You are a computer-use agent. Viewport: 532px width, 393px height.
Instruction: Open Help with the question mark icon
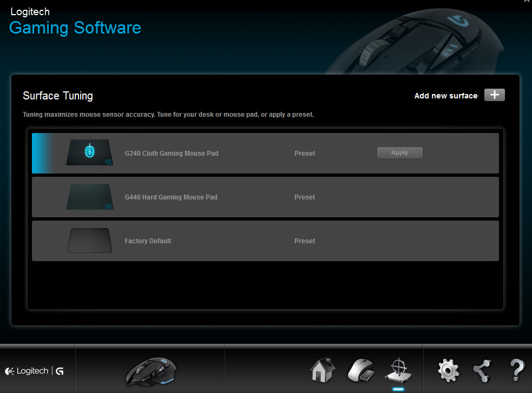pyautogui.click(x=517, y=370)
